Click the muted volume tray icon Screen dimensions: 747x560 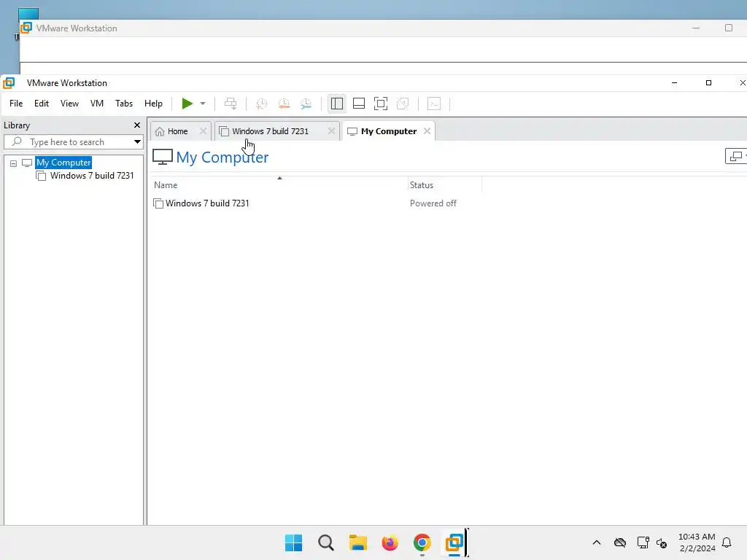(x=662, y=542)
